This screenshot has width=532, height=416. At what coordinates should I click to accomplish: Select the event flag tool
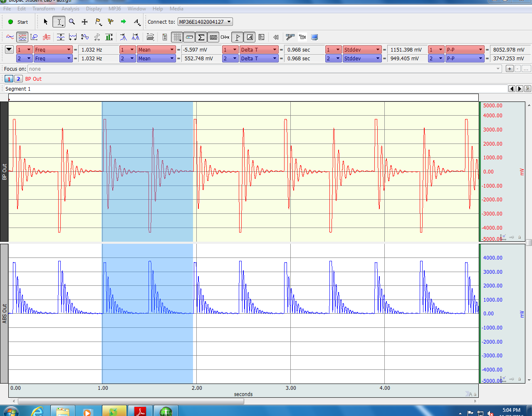(x=98, y=22)
